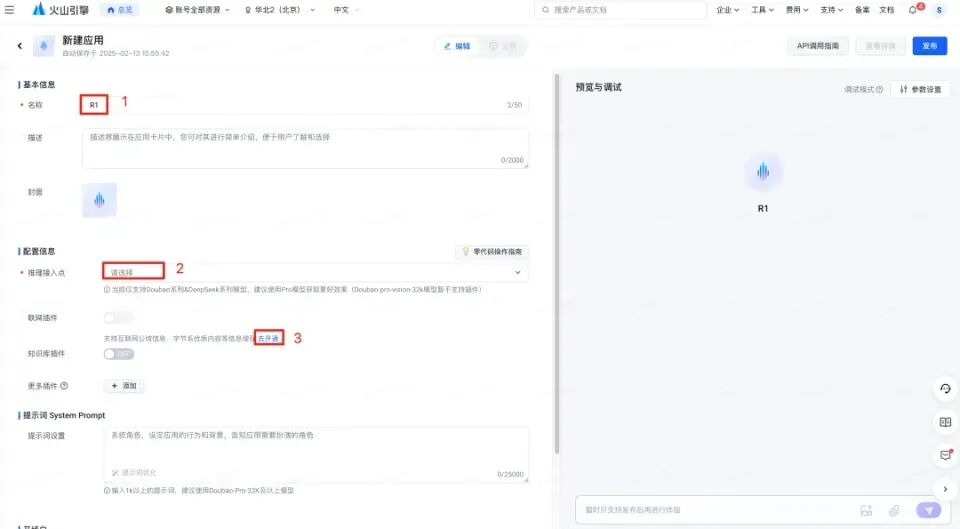Open the customer service headset icon
Screen dimensions: 960x529
click(945, 389)
